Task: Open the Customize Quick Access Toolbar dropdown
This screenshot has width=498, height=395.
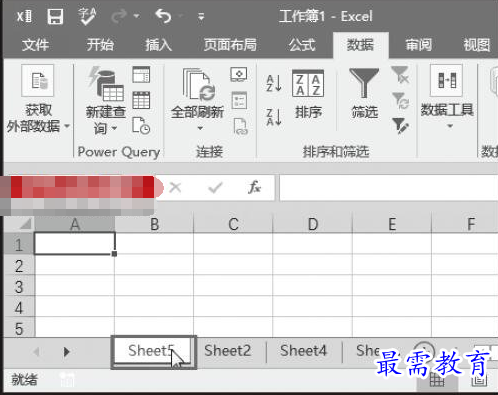Action: [x=201, y=16]
